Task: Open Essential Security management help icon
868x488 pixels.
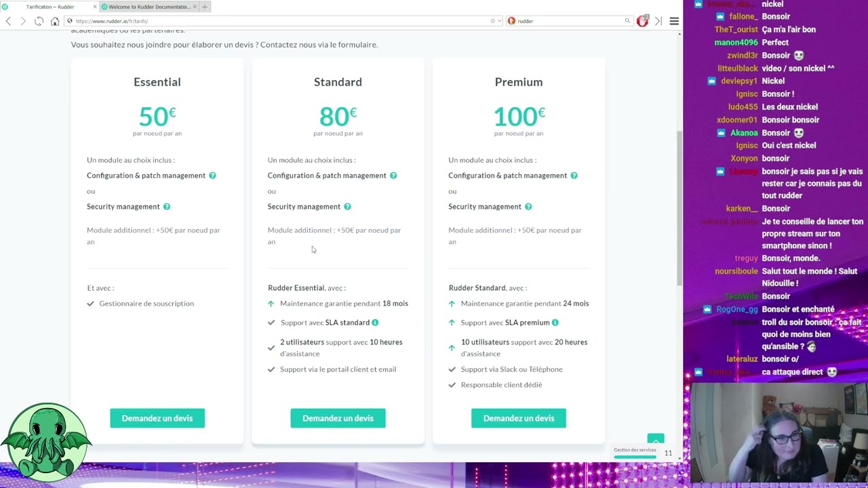Action: pos(167,207)
